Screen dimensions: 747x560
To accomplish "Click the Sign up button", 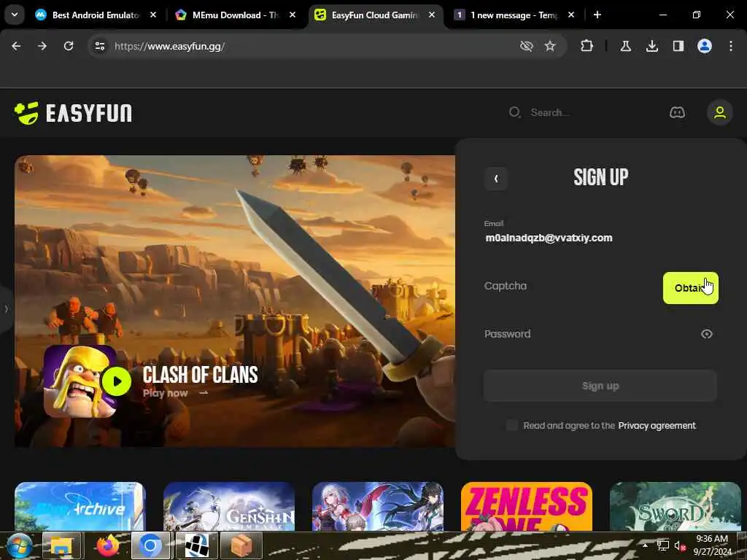I will 600,386.
